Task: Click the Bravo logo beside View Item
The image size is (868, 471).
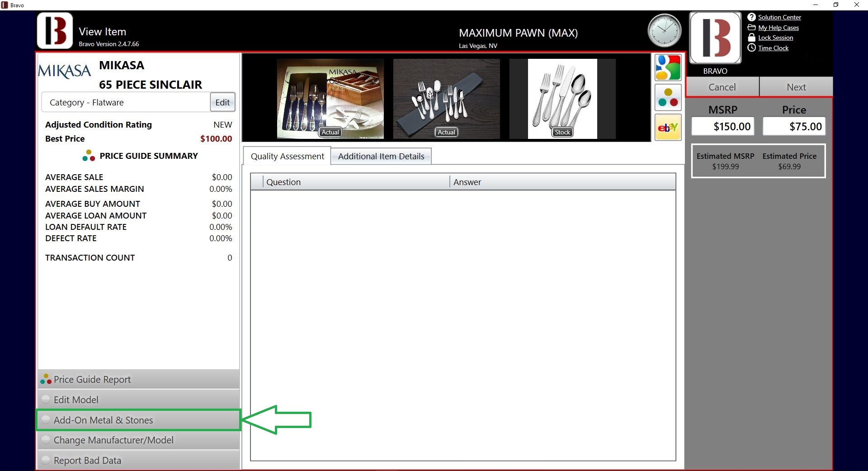Action: coord(55,31)
